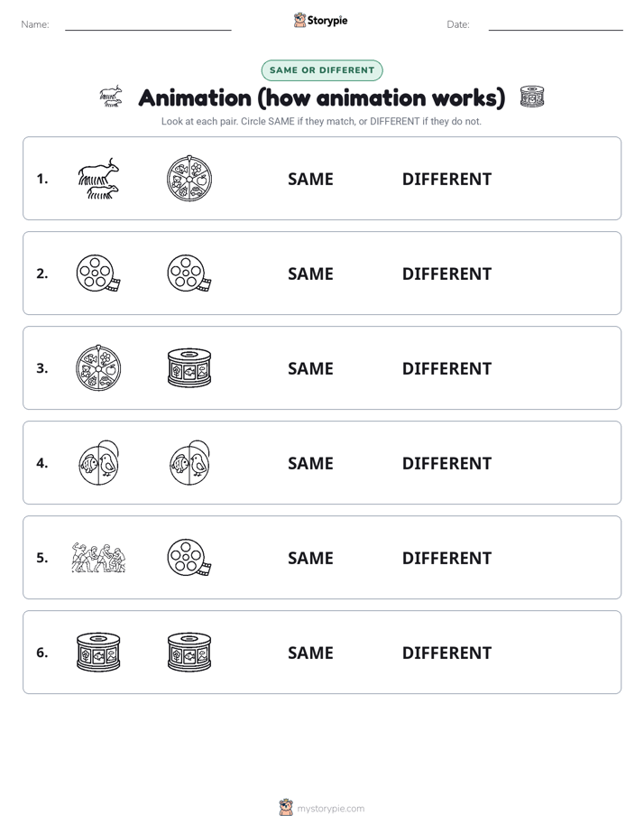Select the left film reel in row 2
644x834 pixels.
[99, 273]
